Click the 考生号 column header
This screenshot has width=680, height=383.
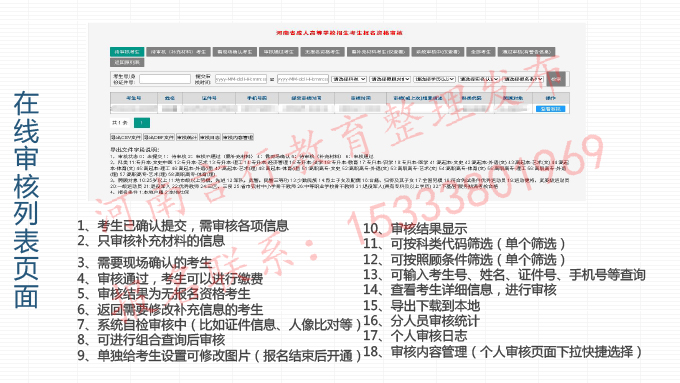pos(134,98)
